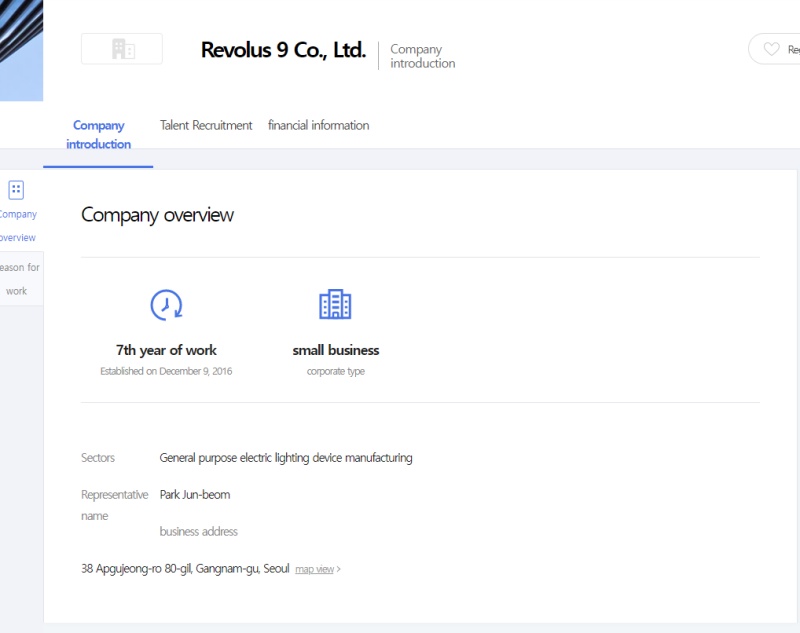
Task: Click representative name Park Jun-beom
Action: point(195,494)
